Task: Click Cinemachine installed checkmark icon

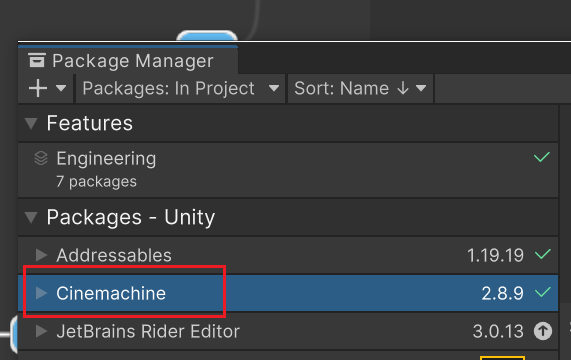Action: click(543, 292)
